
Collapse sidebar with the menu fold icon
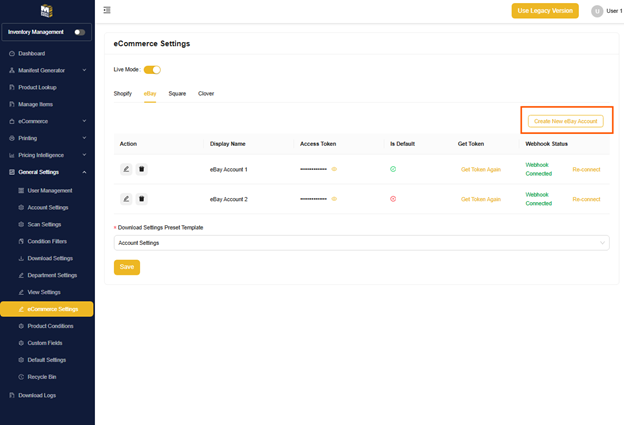point(107,10)
